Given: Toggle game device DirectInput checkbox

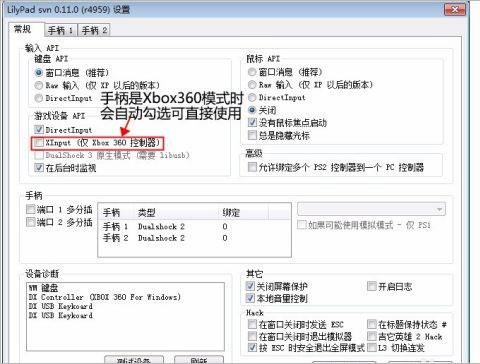Looking at the screenshot, I should coord(39,130).
